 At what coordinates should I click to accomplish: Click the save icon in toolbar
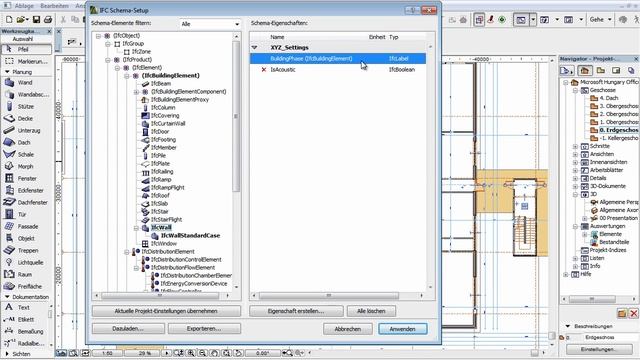pos(36,19)
